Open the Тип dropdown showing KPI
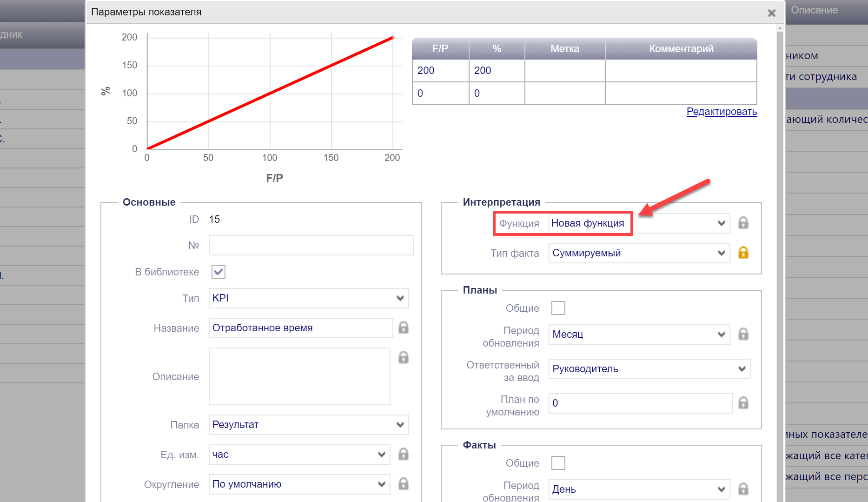868x502 pixels. coord(308,298)
